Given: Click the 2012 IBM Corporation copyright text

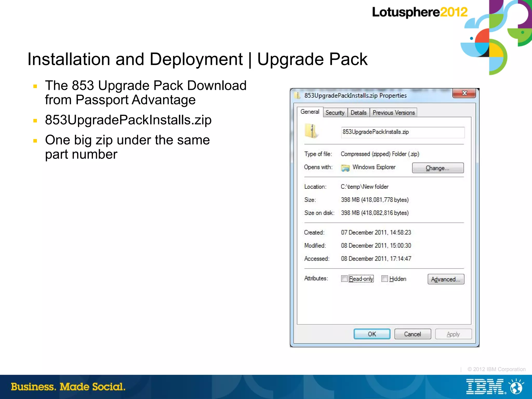Looking at the screenshot, I should [496, 369].
